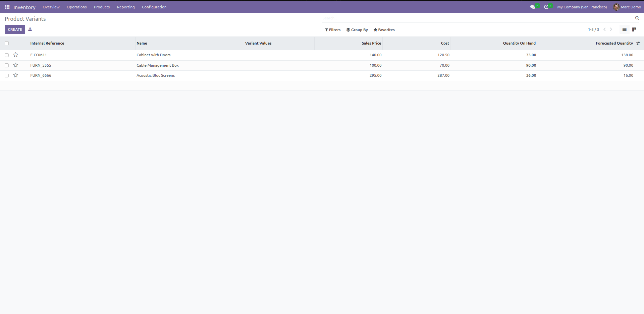Open Acoustic Bloc Screens record
644x314 pixels.
(156, 75)
